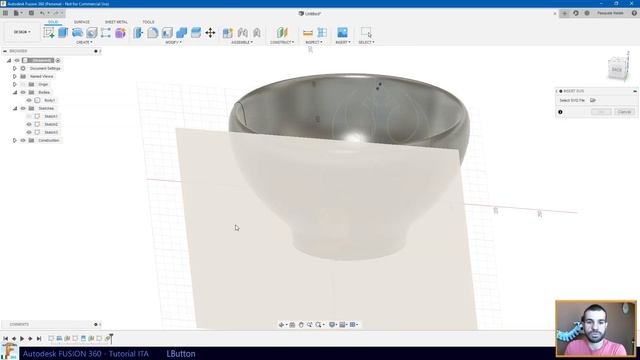Select the Shell tool icon
640x360 pixels.
167,33
